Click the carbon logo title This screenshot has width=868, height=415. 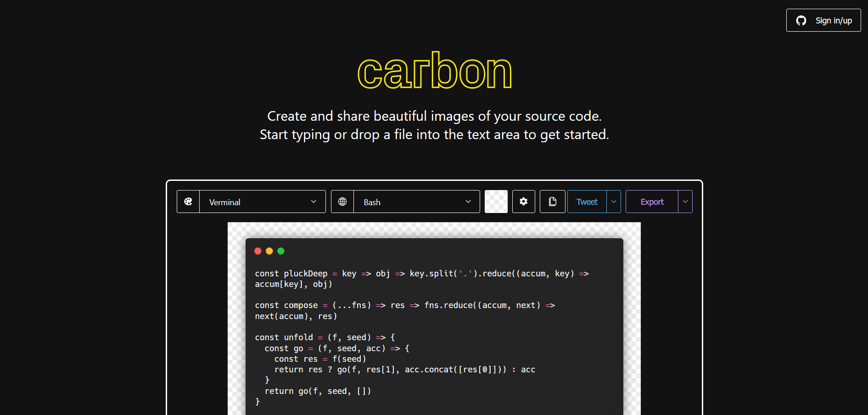click(x=434, y=70)
